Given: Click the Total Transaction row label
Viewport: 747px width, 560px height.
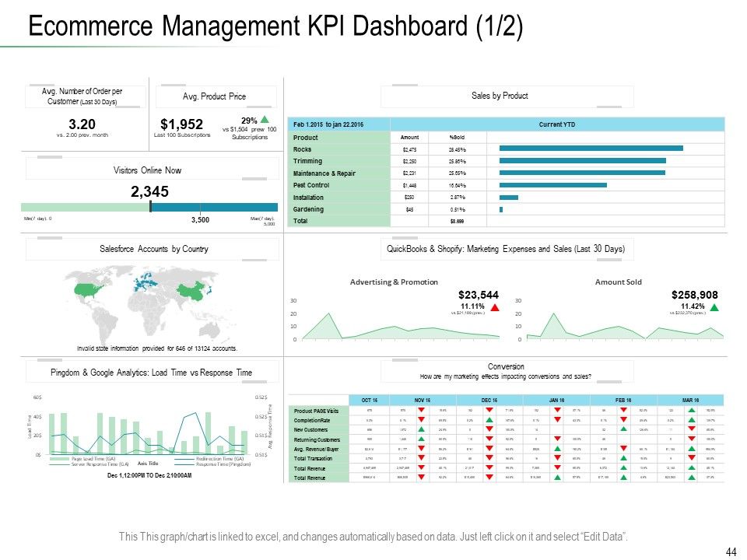Looking at the screenshot, I should click(313, 459).
